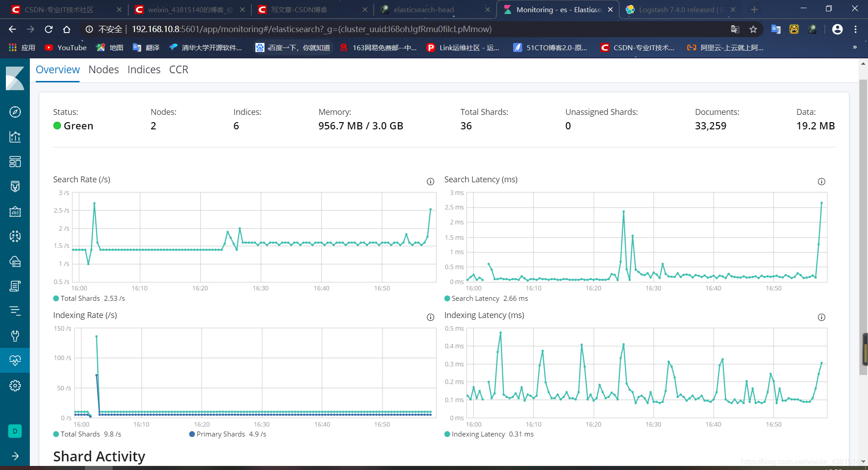Open Machine Learning sidebar icon

[15, 236]
